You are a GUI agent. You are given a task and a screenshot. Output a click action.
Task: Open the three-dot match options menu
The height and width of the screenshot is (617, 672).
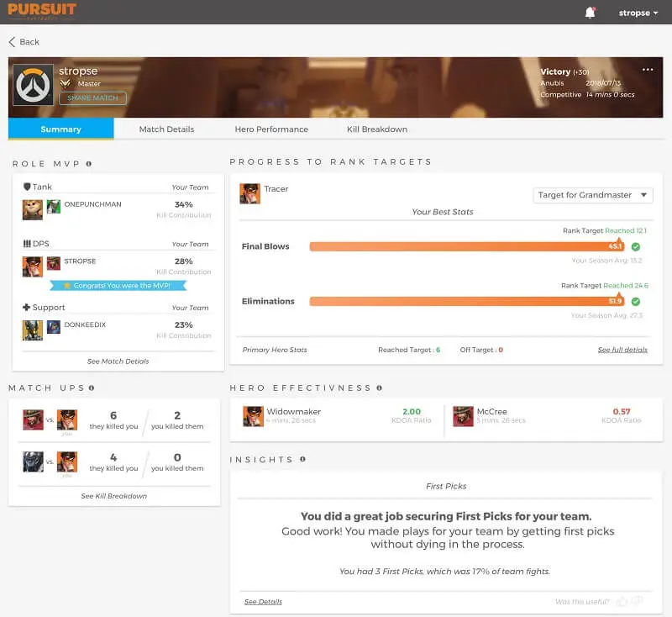coord(648,70)
